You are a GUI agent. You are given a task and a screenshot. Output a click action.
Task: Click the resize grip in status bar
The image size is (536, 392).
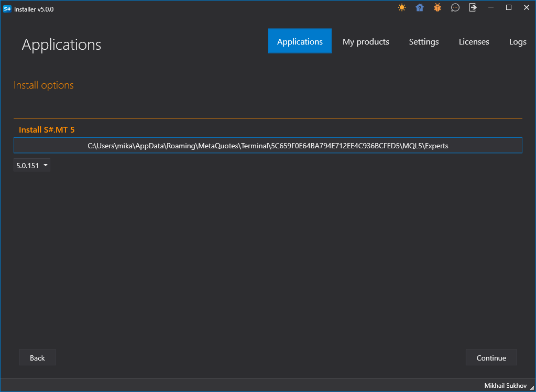pyautogui.click(x=532, y=388)
